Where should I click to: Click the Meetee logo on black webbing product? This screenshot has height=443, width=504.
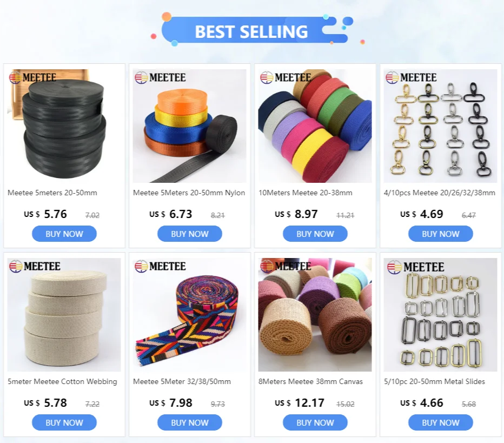tap(32, 78)
